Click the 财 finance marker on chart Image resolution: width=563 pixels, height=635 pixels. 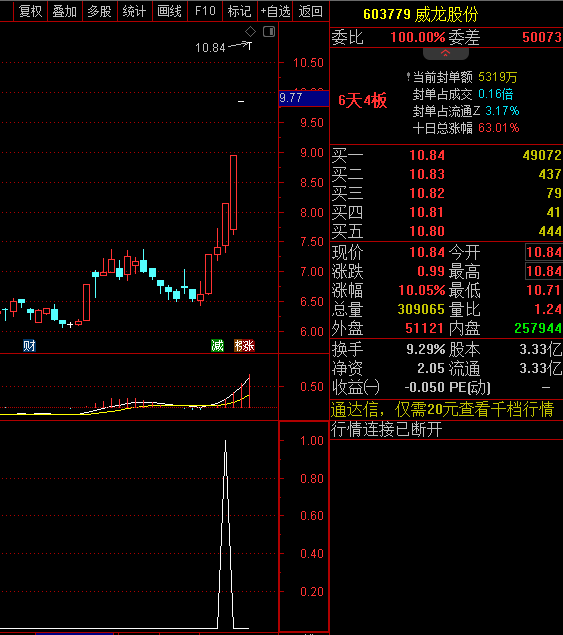(29, 345)
